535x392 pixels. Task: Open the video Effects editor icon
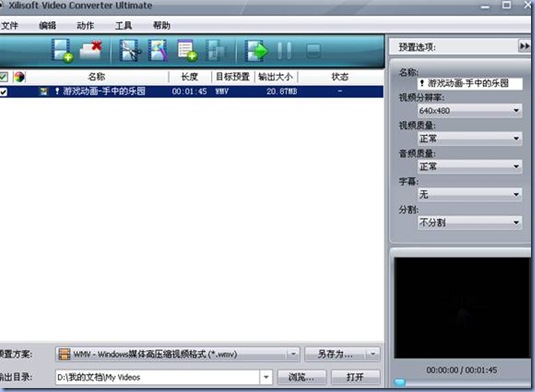158,50
